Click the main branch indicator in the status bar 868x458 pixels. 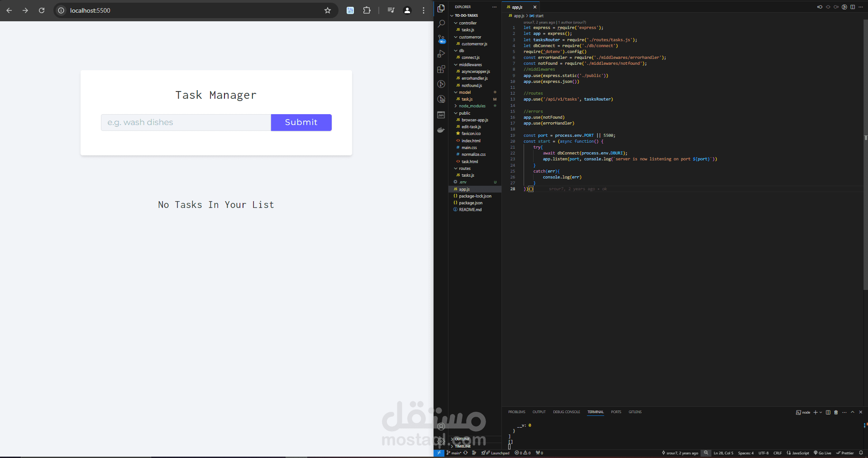[454, 453]
